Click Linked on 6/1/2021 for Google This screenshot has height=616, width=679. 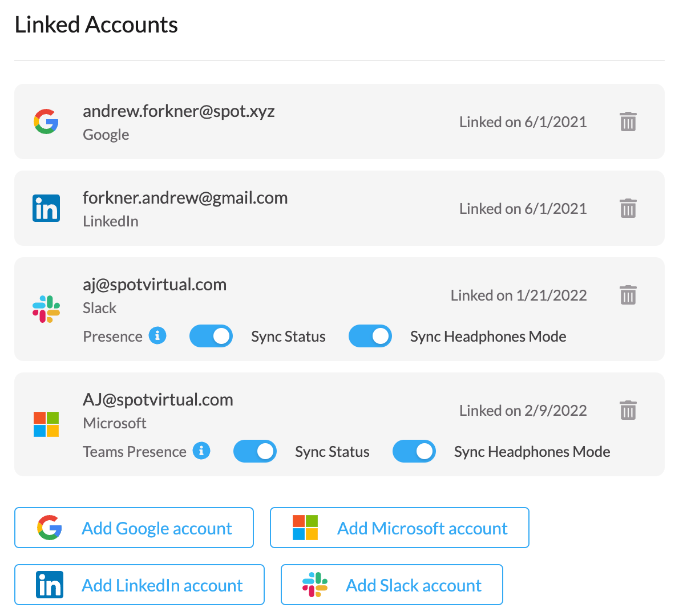pos(523,122)
